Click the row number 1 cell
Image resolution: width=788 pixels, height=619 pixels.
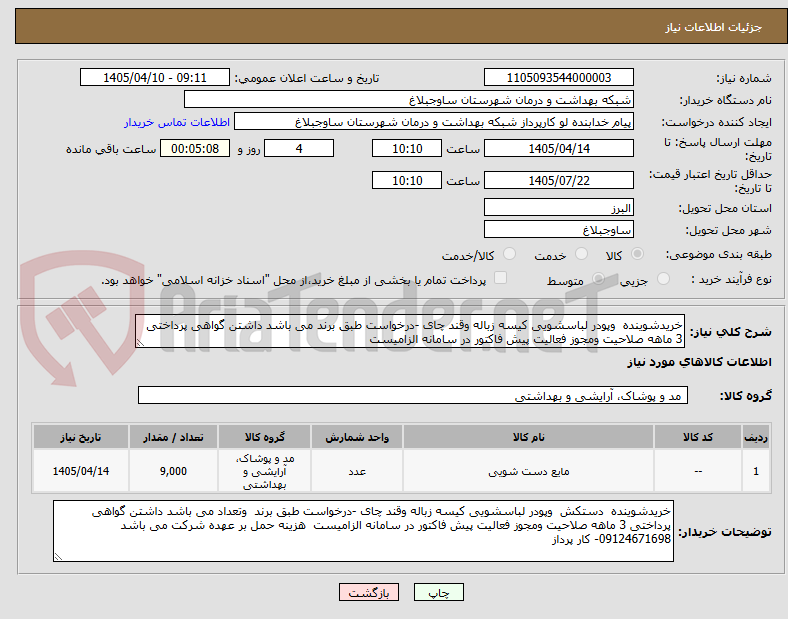pyautogui.click(x=756, y=471)
